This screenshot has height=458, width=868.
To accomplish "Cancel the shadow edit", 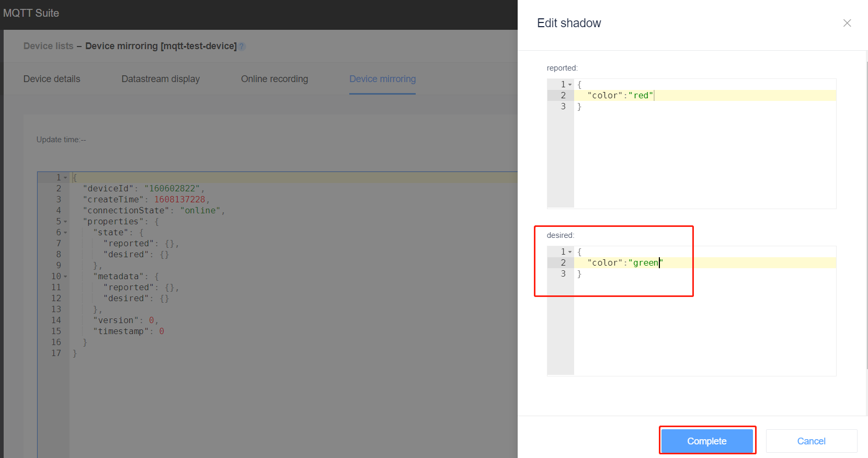I will (x=812, y=441).
